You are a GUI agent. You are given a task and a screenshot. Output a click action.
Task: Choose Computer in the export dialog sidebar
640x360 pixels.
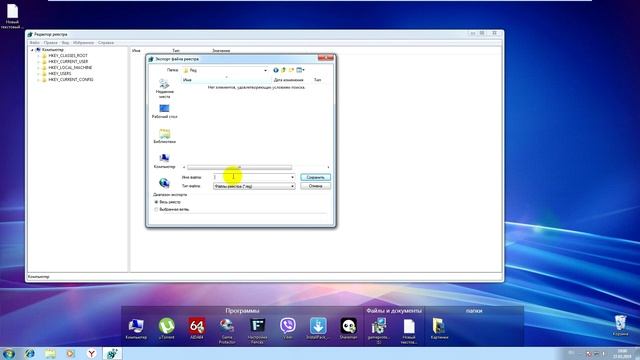[164, 161]
